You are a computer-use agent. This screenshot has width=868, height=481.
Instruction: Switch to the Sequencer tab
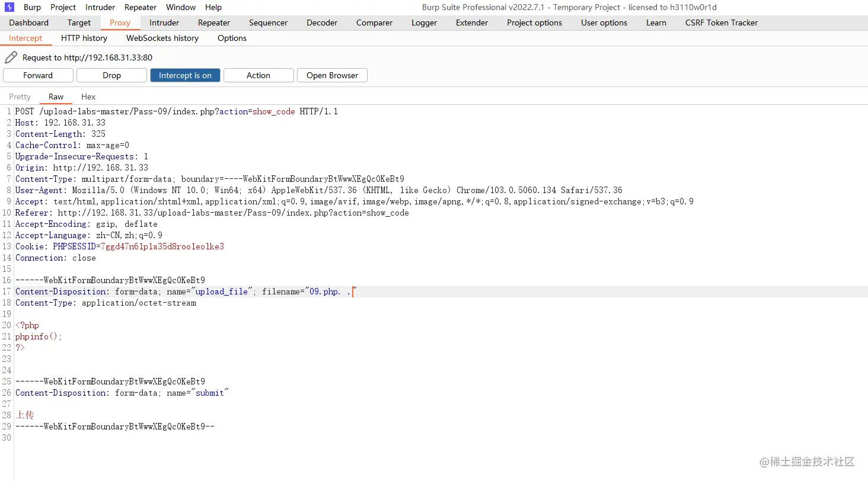point(268,23)
